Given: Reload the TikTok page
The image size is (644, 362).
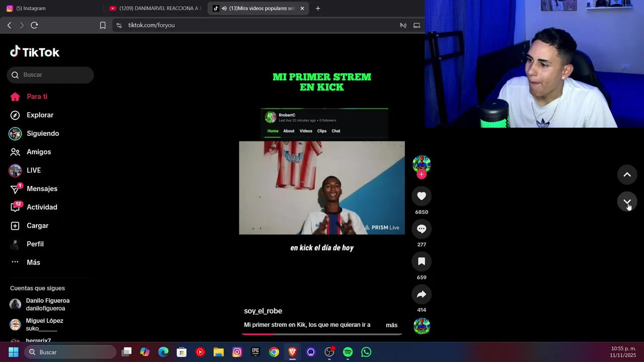Looking at the screenshot, I should [34, 25].
